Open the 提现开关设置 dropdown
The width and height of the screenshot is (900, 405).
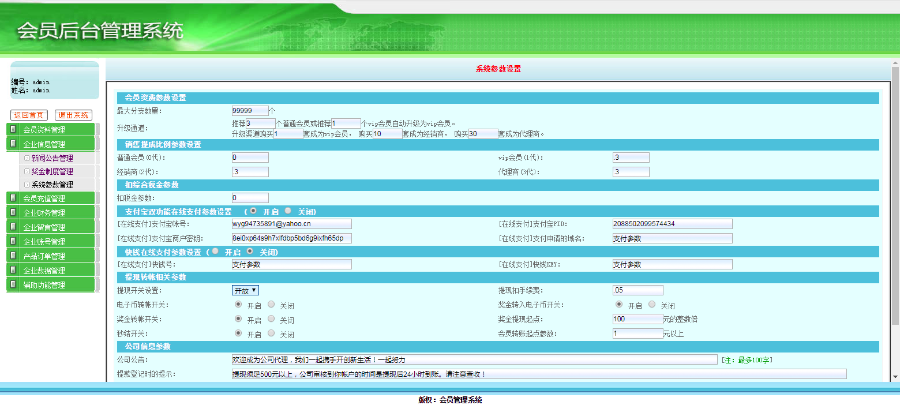click(x=246, y=290)
